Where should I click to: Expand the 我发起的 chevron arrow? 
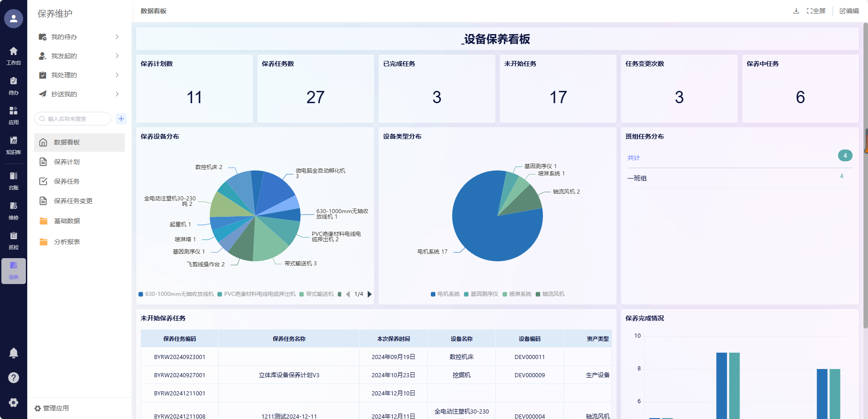117,56
